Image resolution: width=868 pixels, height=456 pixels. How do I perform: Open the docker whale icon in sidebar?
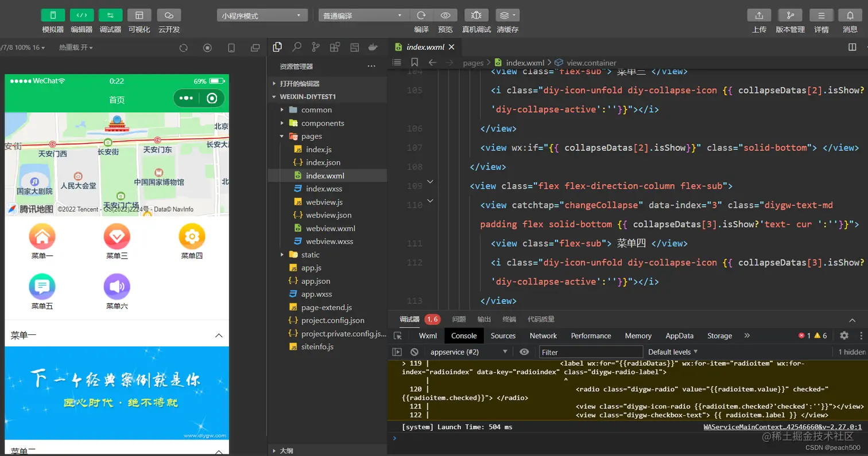pos(373,47)
